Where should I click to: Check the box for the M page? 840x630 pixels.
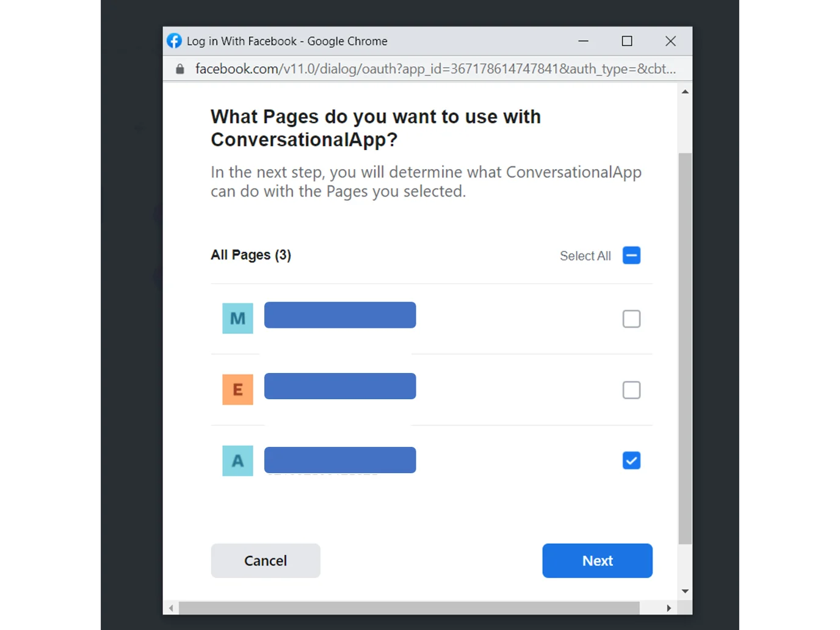pos(631,319)
